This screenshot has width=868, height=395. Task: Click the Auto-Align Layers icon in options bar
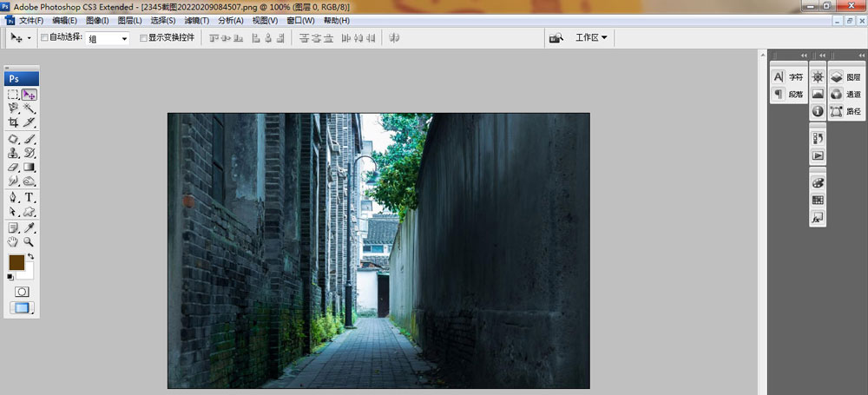(x=394, y=37)
